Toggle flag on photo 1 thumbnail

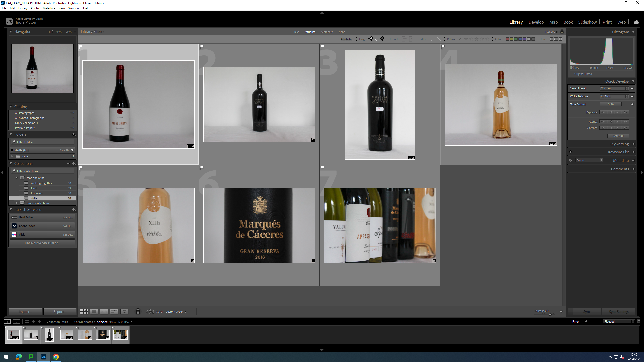point(81,47)
